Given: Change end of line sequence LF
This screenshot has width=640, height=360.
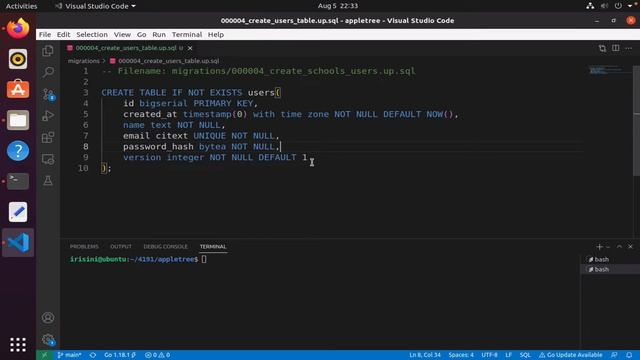Looking at the screenshot, I should pyautogui.click(x=509, y=355).
